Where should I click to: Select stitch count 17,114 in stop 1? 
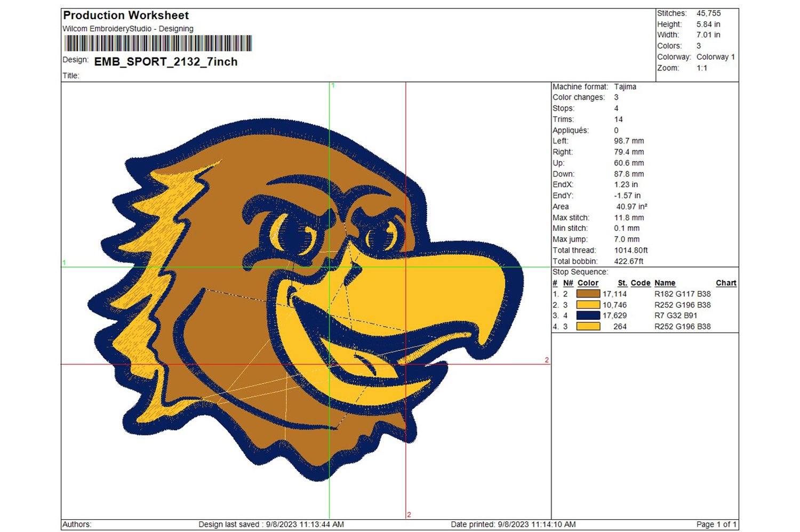tap(614, 294)
